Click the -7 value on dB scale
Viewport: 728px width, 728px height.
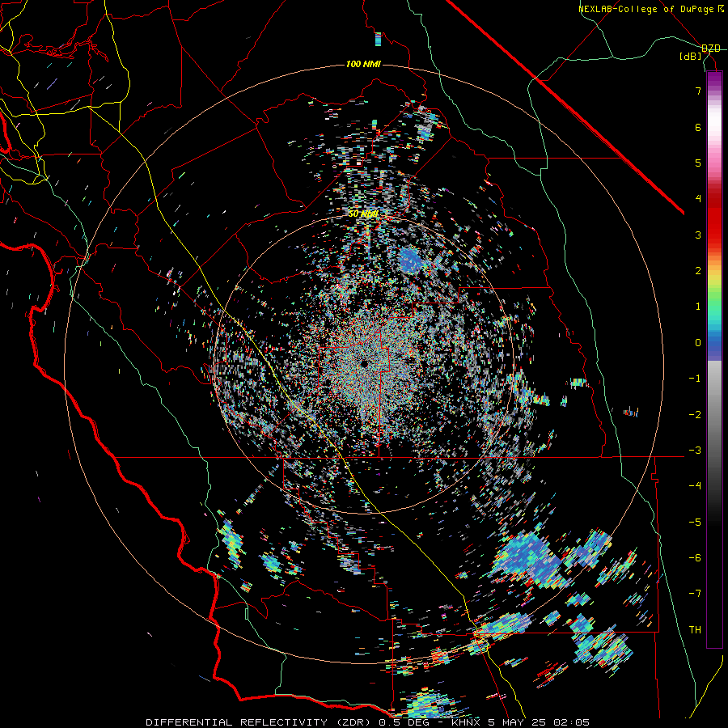click(x=695, y=594)
